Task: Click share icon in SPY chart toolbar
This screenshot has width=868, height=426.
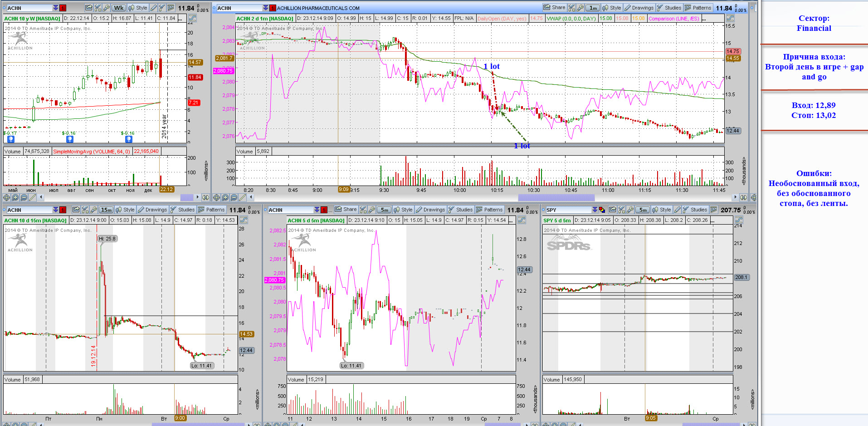Action: click(x=612, y=210)
